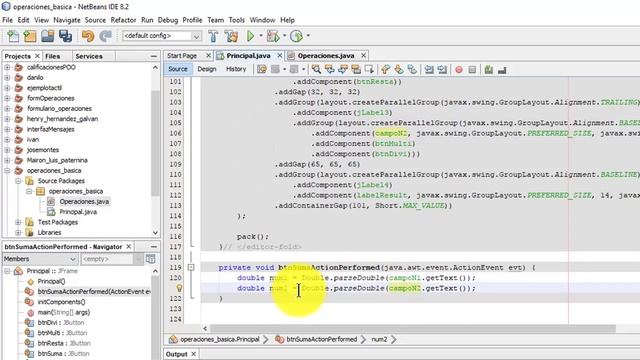The height and width of the screenshot is (360, 640).
Task: Switch to Start Page tab
Action: [182, 56]
